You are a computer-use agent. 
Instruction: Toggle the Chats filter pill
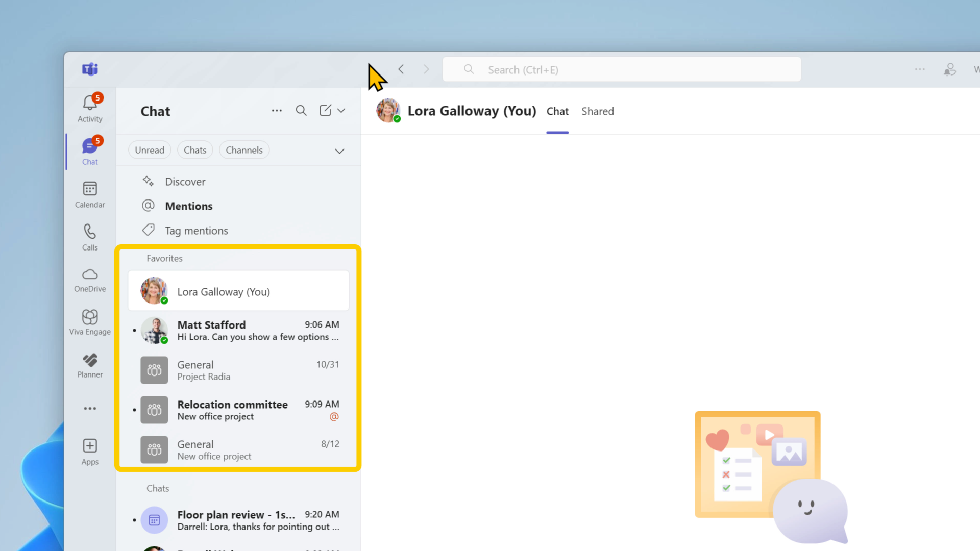[x=195, y=149]
